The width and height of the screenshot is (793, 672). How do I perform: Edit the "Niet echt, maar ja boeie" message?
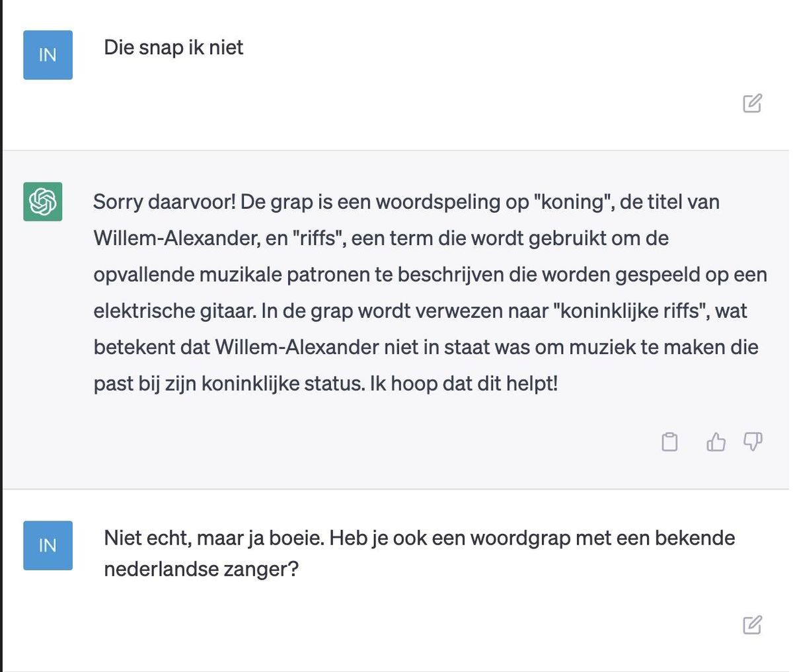[x=752, y=624]
